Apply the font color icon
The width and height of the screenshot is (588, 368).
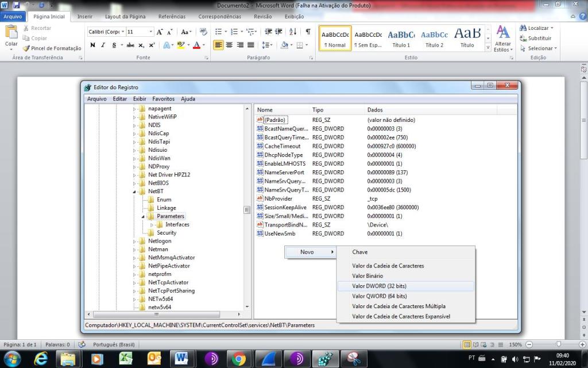[196, 45]
